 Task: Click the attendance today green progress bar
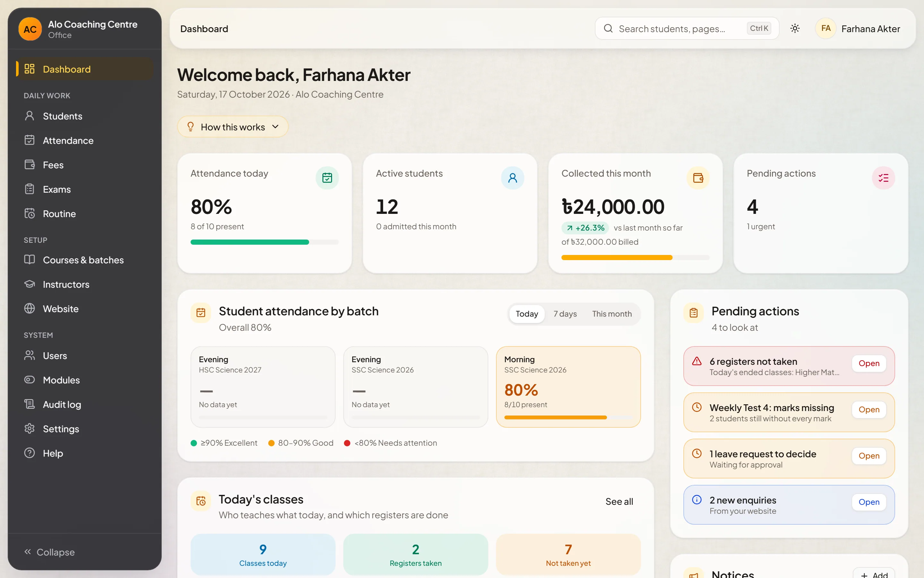point(264,242)
